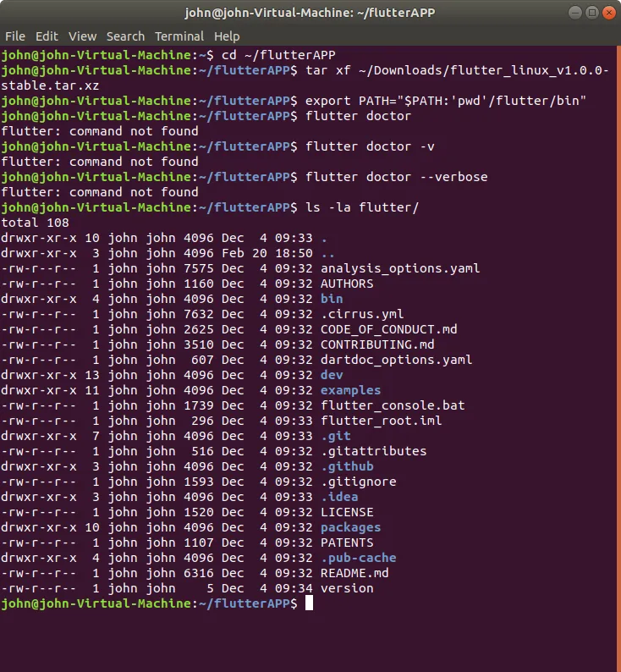Click the terminal vertical scrollbar

[x=618, y=358]
